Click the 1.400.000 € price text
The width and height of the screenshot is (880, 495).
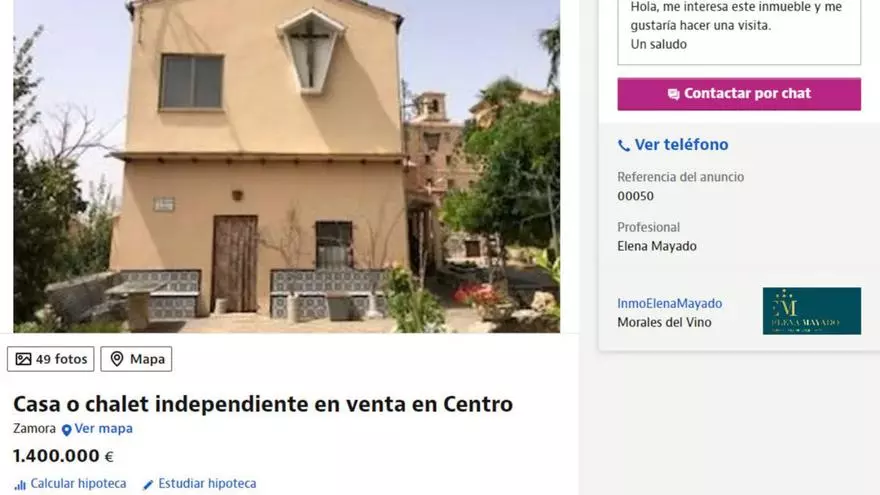63,456
